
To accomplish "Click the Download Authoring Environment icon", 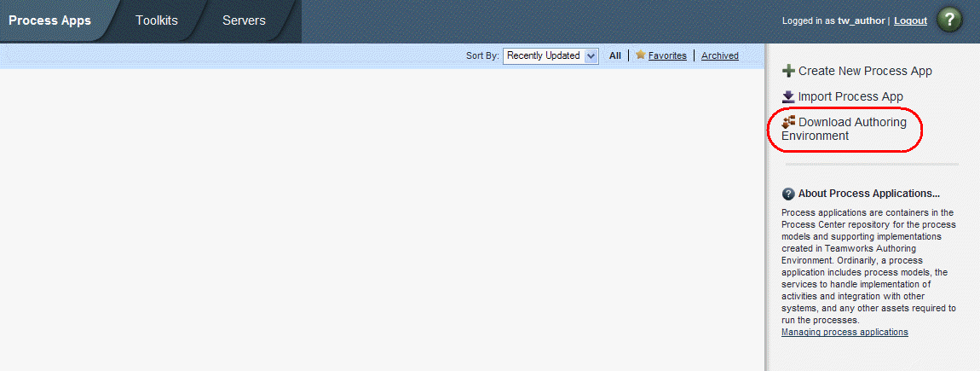I will point(789,121).
